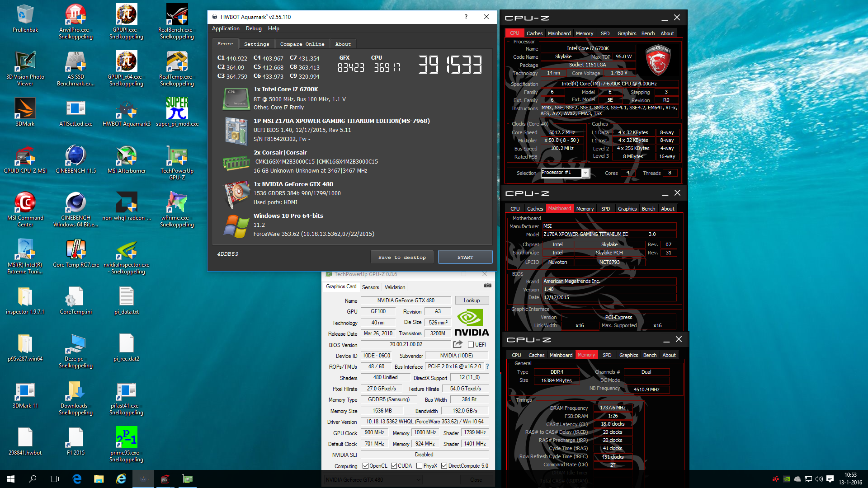Open Help menu in Aquamark
The image size is (868, 488).
pyautogui.click(x=274, y=28)
